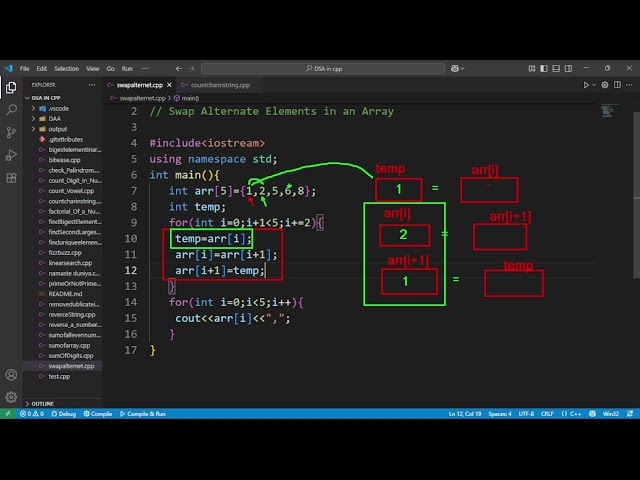Open Source Control view
This screenshot has width=640, height=480.
point(11,132)
